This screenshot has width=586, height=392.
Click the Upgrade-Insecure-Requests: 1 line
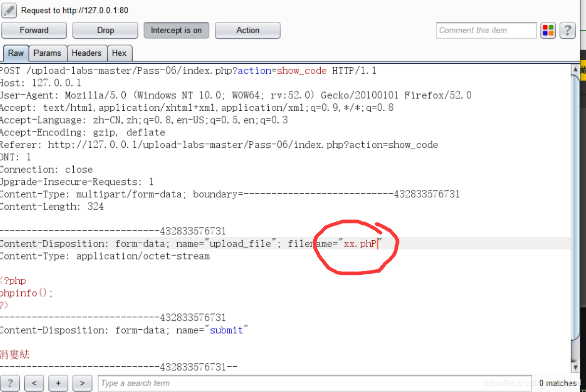[77, 182]
